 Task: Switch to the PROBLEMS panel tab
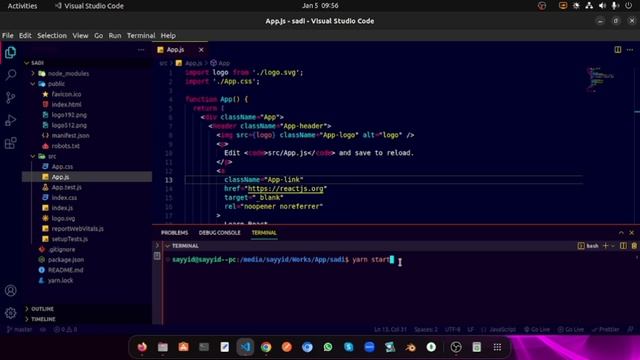click(x=174, y=233)
